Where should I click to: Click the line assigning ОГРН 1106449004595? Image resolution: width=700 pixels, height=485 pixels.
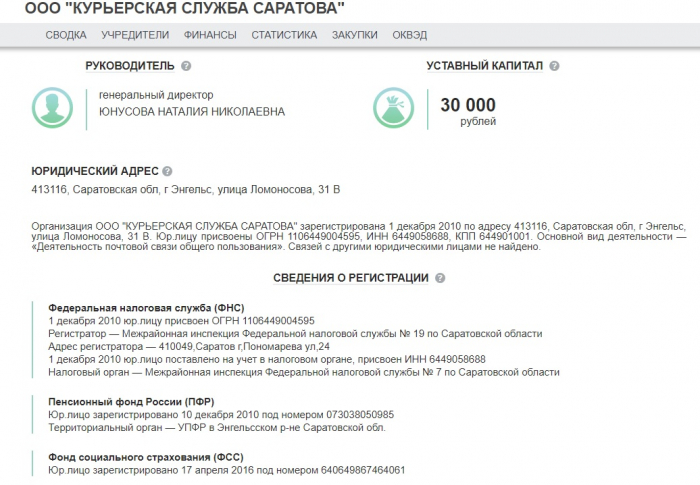(x=181, y=321)
